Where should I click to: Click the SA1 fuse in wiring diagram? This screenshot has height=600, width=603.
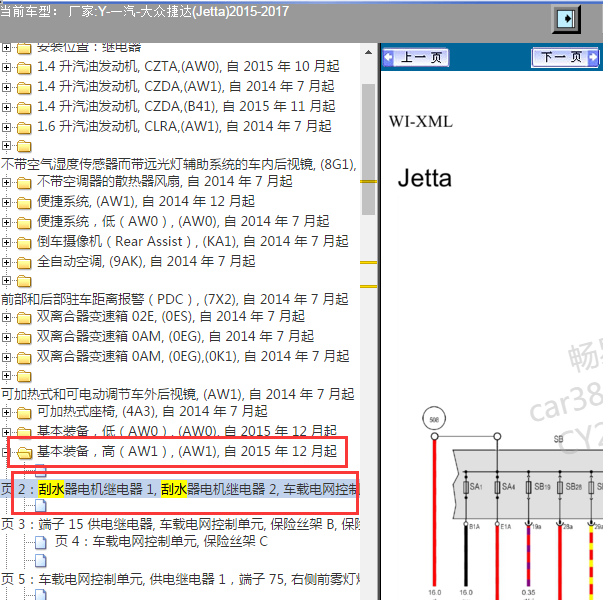466,487
